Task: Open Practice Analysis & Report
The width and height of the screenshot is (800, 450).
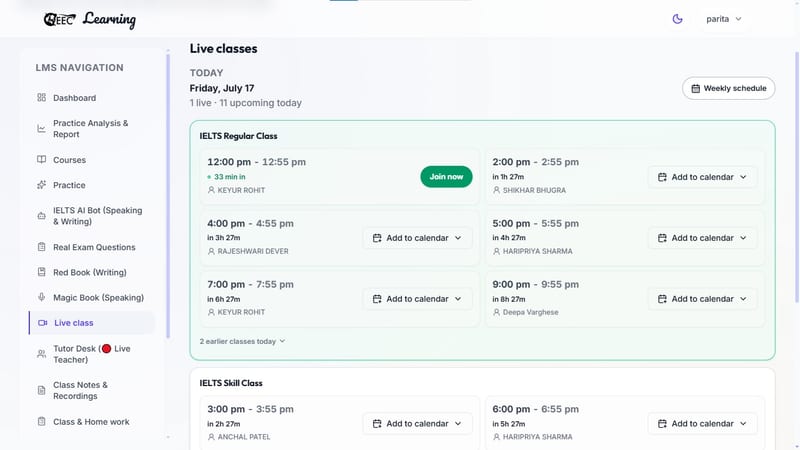Action: pyautogui.click(x=92, y=129)
